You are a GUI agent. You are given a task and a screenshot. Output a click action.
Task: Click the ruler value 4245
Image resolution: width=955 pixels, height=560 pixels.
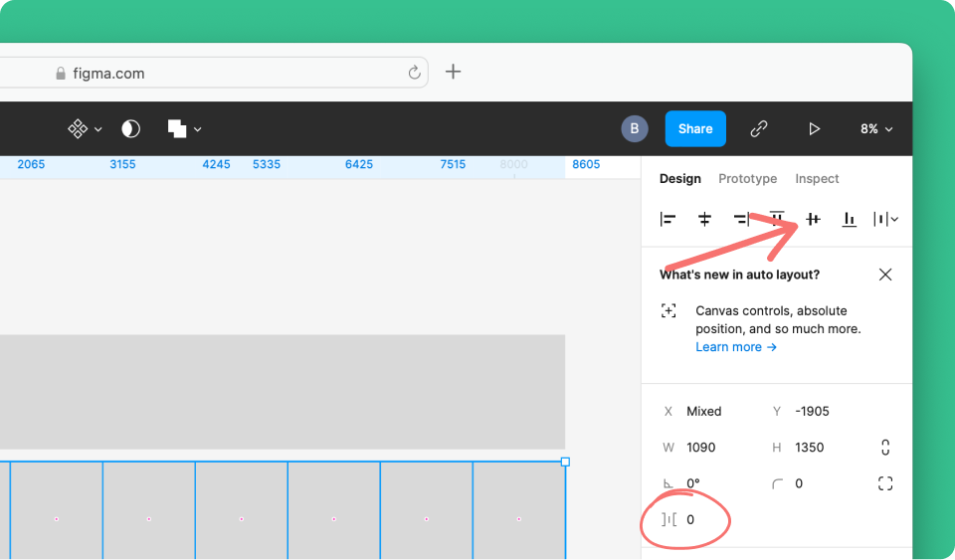coord(216,164)
